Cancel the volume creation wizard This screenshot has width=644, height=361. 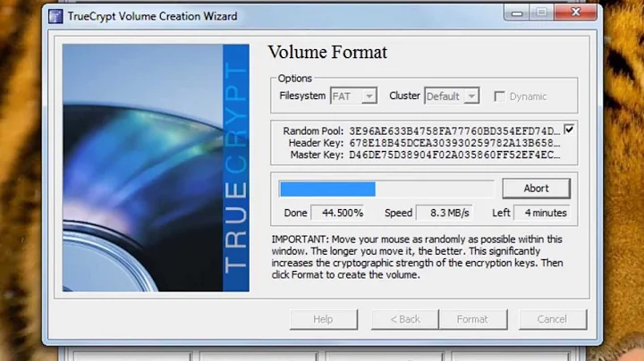[x=553, y=319]
